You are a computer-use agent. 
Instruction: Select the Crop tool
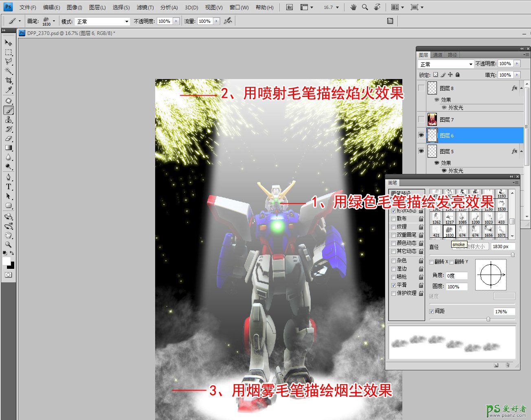point(8,81)
